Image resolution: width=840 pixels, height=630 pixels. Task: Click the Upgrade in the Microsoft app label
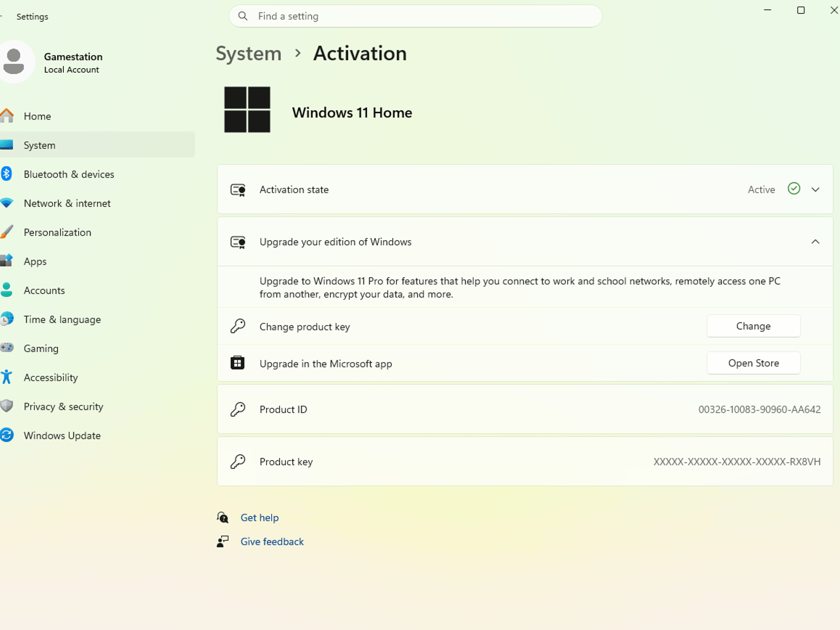(x=326, y=364)
